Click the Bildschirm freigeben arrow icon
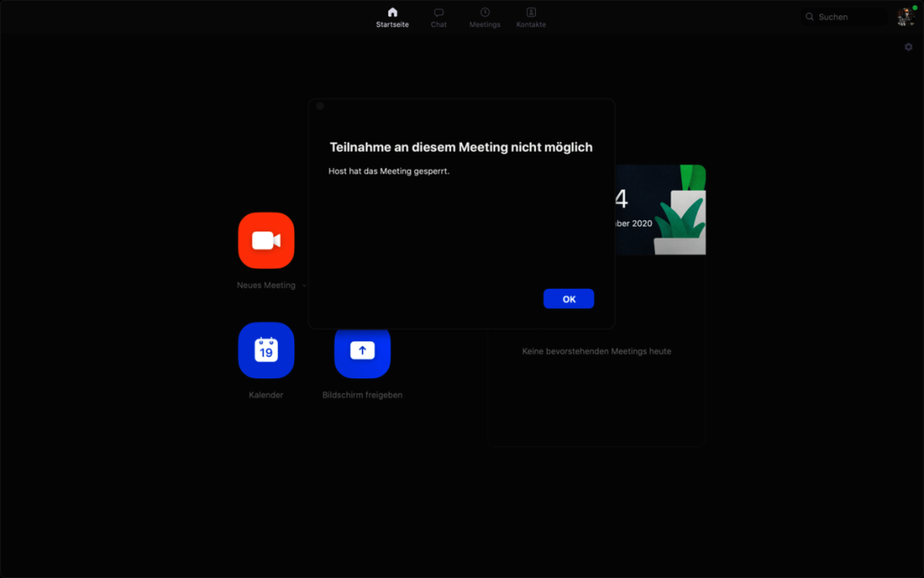This screenshot has width=924, height=578. [362, 352]
